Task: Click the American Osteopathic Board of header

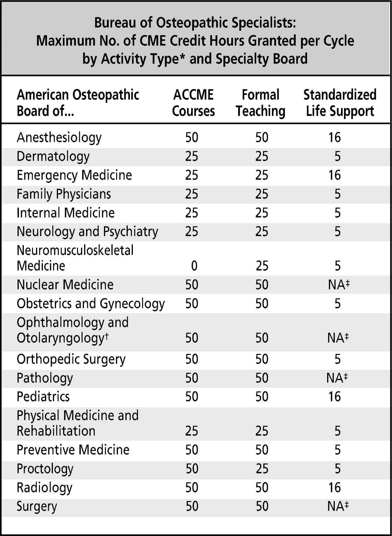Action: (78, 103)
